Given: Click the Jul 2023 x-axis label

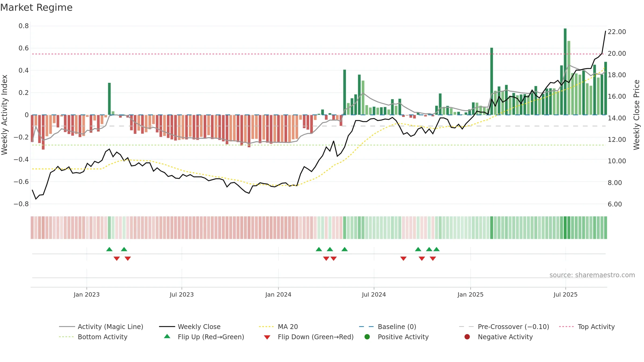Looking at the screenshot, I should point(182,294).
